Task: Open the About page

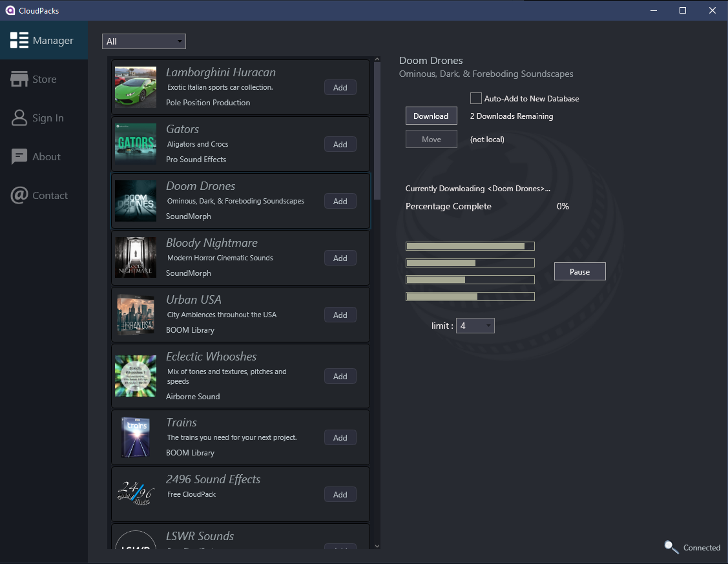Action: pos(44,157)
